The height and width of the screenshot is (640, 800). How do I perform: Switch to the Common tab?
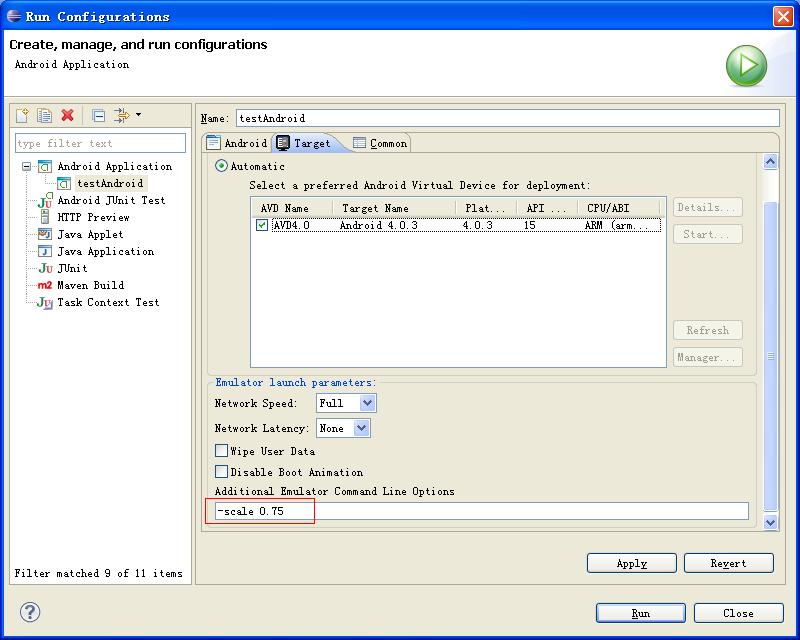tap(381, 143)
